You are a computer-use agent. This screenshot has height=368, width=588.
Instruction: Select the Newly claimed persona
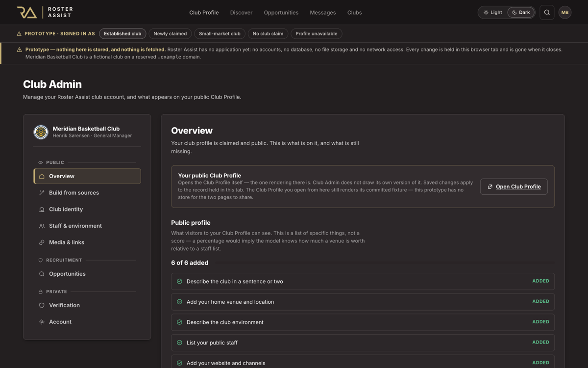(x=170, y=33)
